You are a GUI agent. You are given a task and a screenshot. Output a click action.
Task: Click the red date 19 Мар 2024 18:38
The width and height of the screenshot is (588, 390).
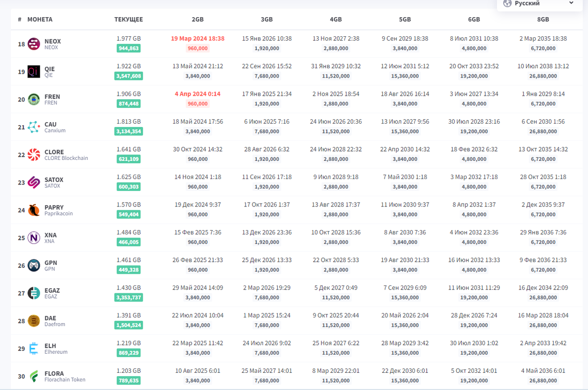pos(197,38)
